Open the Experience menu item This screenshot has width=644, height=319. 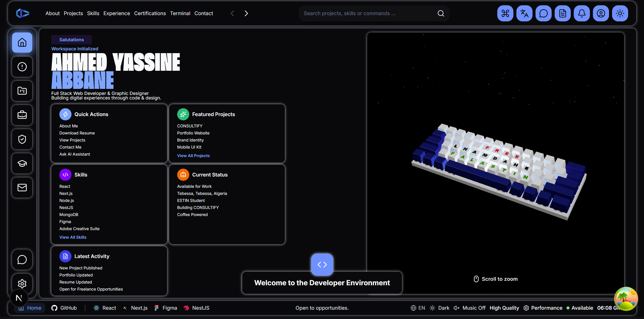click(x=117, y=13)
